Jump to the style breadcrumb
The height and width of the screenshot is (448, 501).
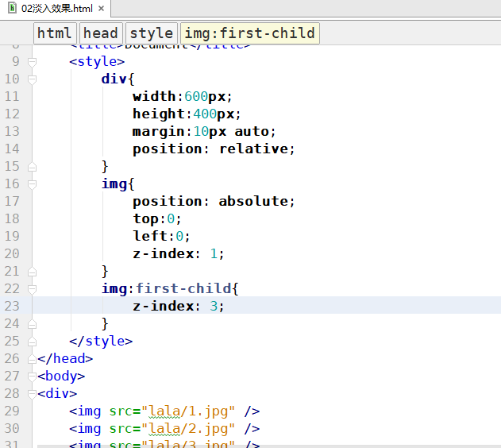(151, 33)
